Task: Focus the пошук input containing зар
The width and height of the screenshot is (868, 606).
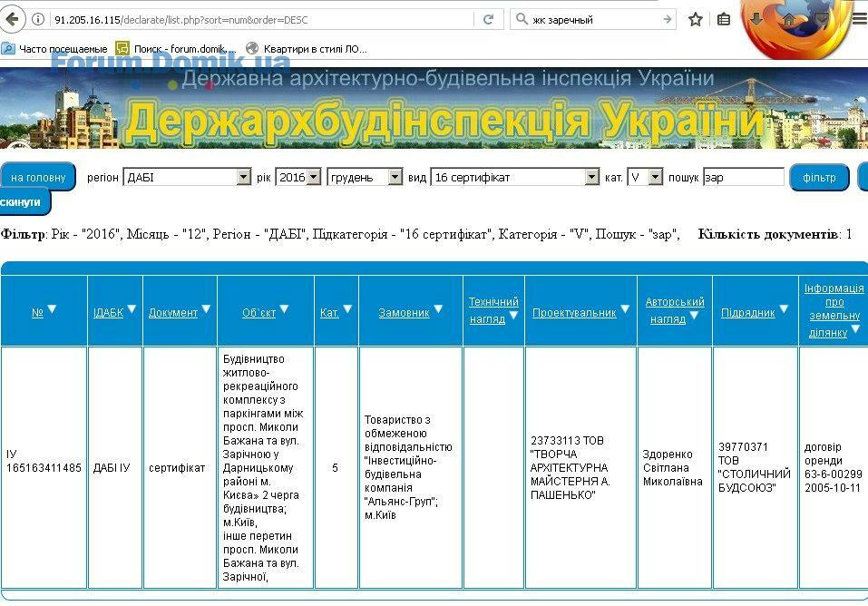Action: point(744,177)
